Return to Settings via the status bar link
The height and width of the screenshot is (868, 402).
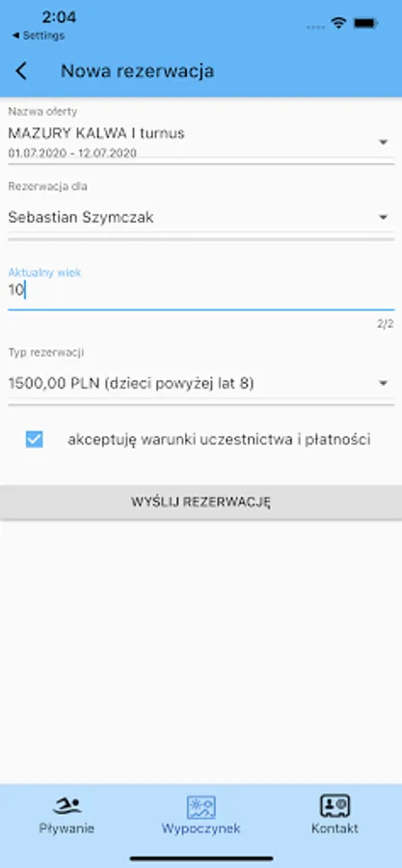pos(38,36)
